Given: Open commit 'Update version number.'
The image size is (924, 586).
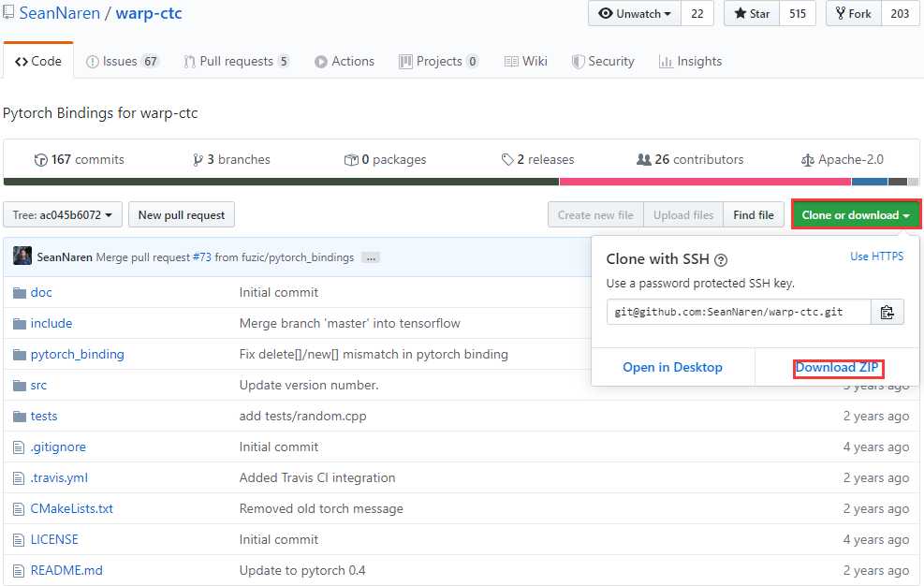Looking at the screenshot, I should 309,385.
